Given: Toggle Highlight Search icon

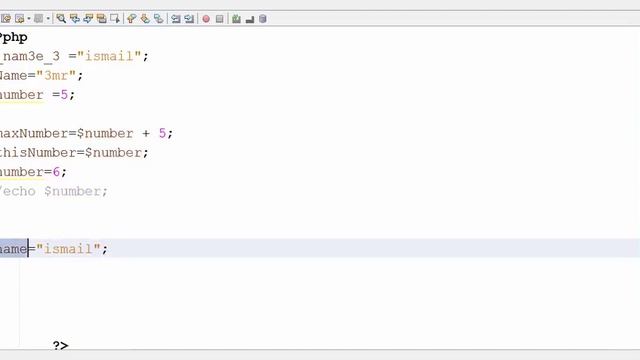Looking at the screenshot, I should pyautogui.click(x=102, y=19).
